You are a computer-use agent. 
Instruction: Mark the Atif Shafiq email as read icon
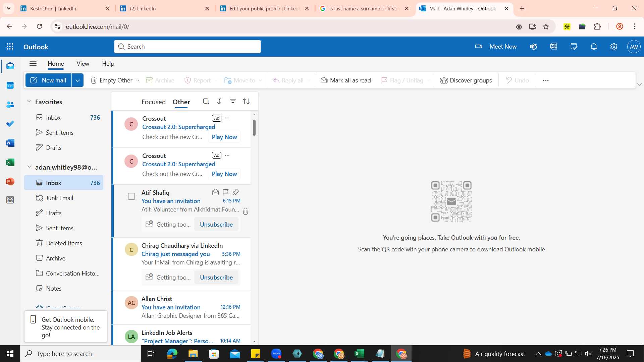[215, 192]
